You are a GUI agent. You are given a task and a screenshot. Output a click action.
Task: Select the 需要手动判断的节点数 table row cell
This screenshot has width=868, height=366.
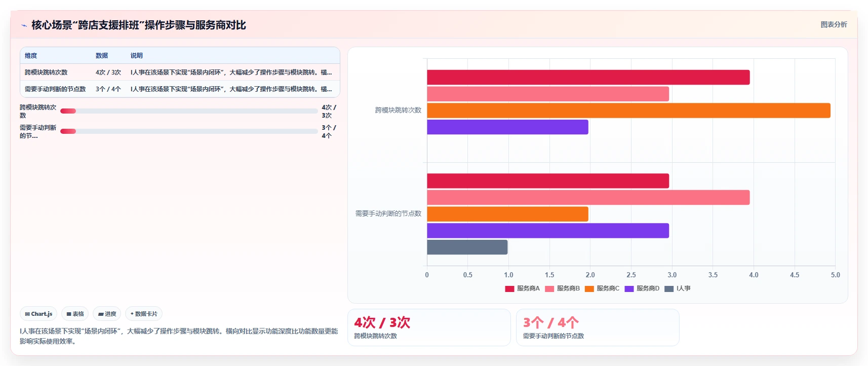pos(55,89)
